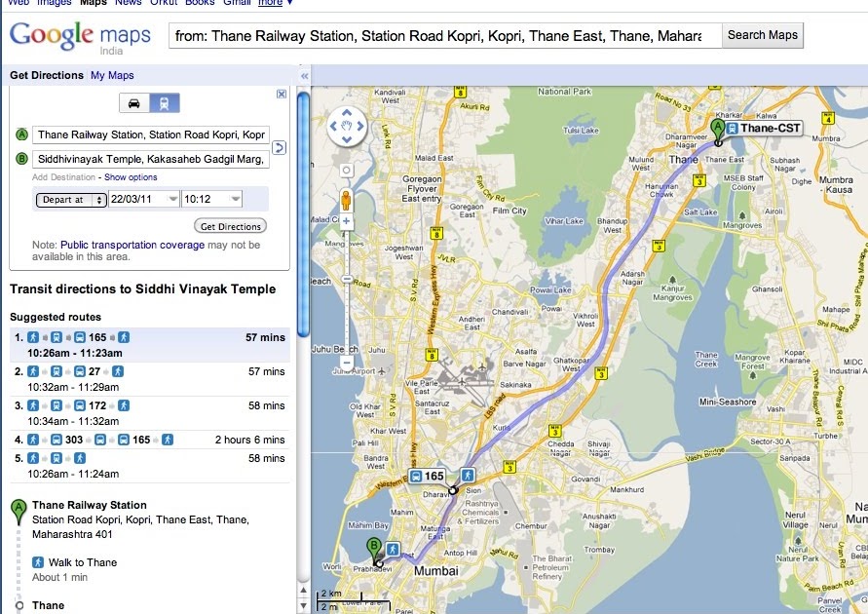The image size is (868, 614).
Task: Click the Search Maps button
Action: click(762, 35)
